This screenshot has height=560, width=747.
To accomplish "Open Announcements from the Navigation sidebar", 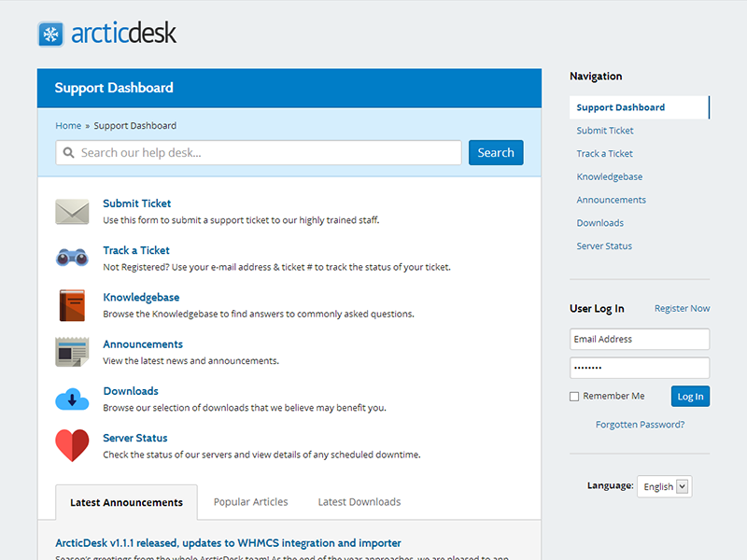I will 612,200.
